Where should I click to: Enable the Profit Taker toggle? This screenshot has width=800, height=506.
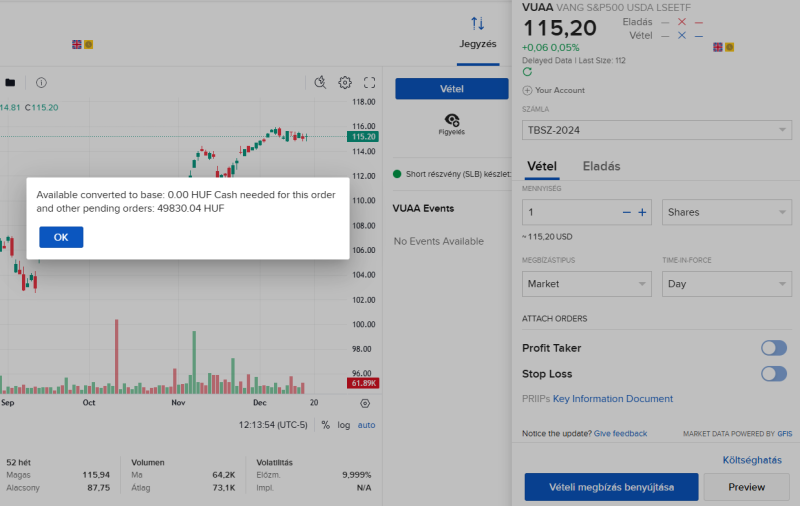[773, 348]
